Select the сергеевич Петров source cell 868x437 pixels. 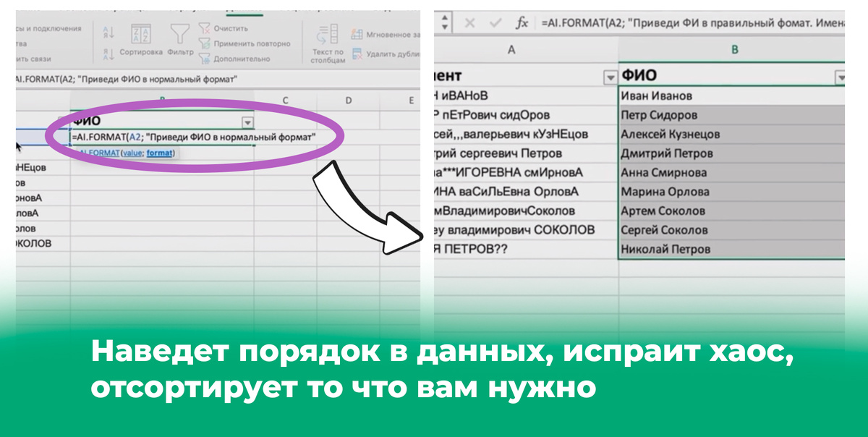(526, 153)
